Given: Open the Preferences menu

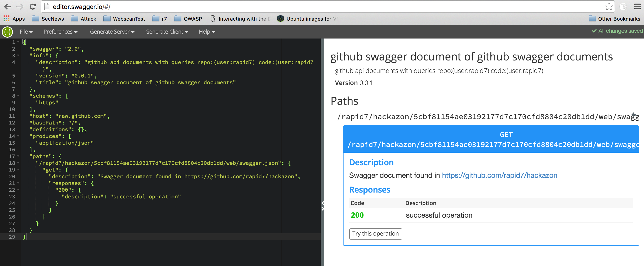Looking at the screenshot, I should coord(60,32).
